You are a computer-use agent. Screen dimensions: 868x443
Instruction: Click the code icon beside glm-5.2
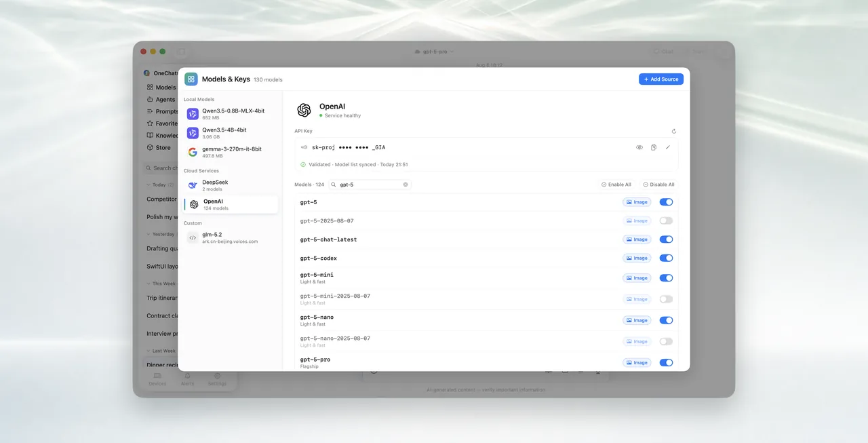coord(193,237)
